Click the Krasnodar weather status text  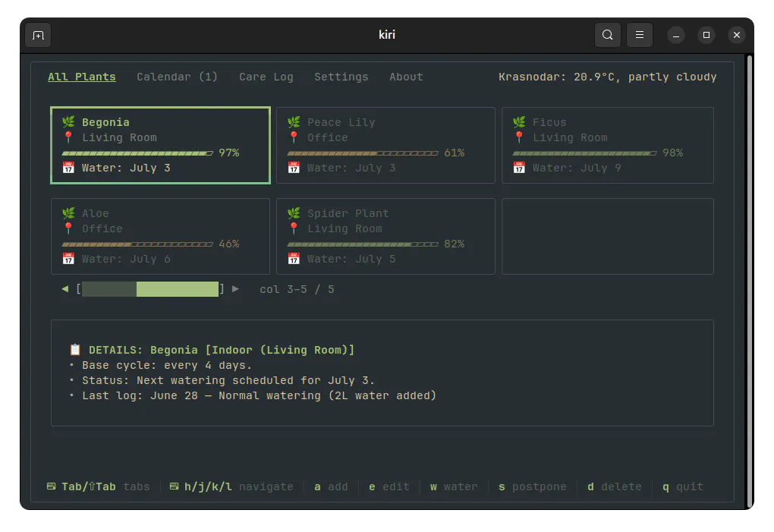(x=607, y=77)
